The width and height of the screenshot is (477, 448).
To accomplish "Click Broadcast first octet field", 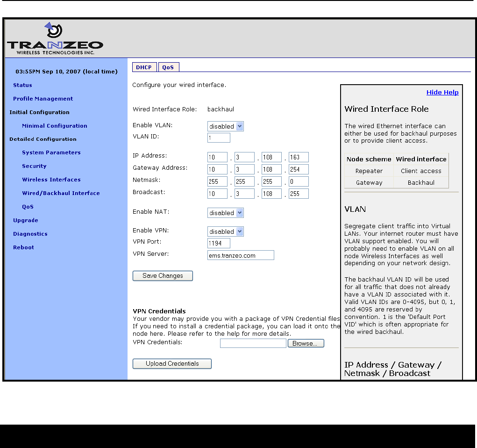I will point(217,194).
